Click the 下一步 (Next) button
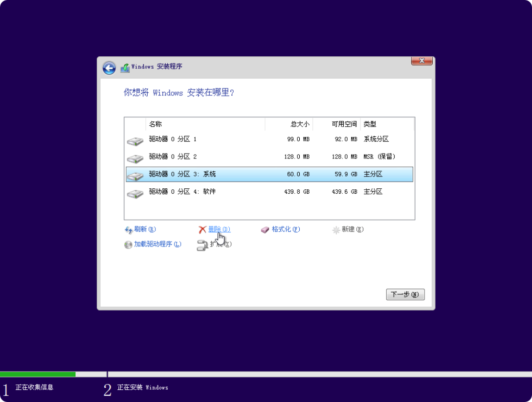 (x=405, y=294)
